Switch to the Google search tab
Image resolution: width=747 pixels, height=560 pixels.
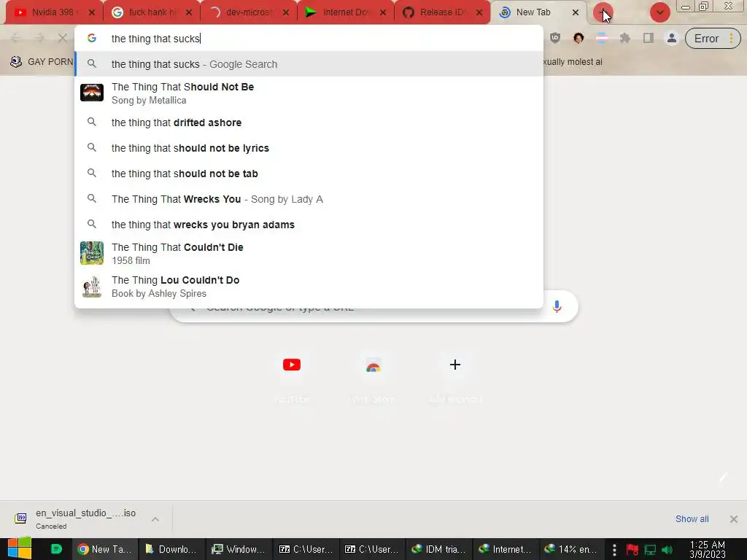[x=152, y=12]
